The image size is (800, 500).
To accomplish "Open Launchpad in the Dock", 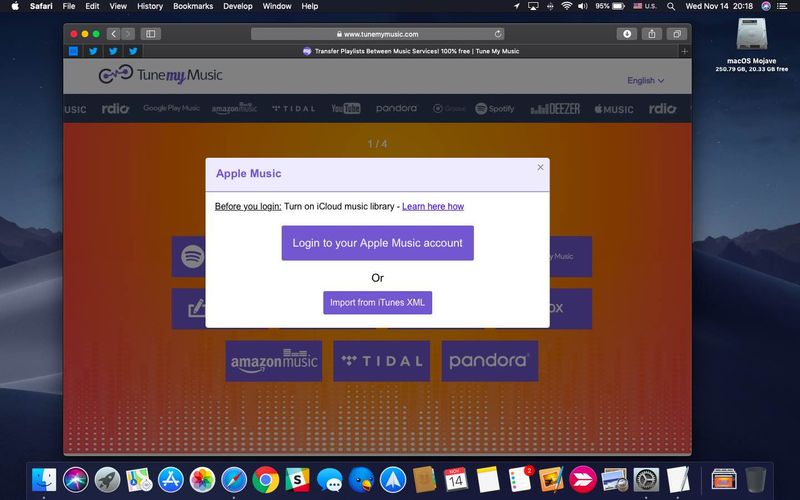I will tap(107, 480).
